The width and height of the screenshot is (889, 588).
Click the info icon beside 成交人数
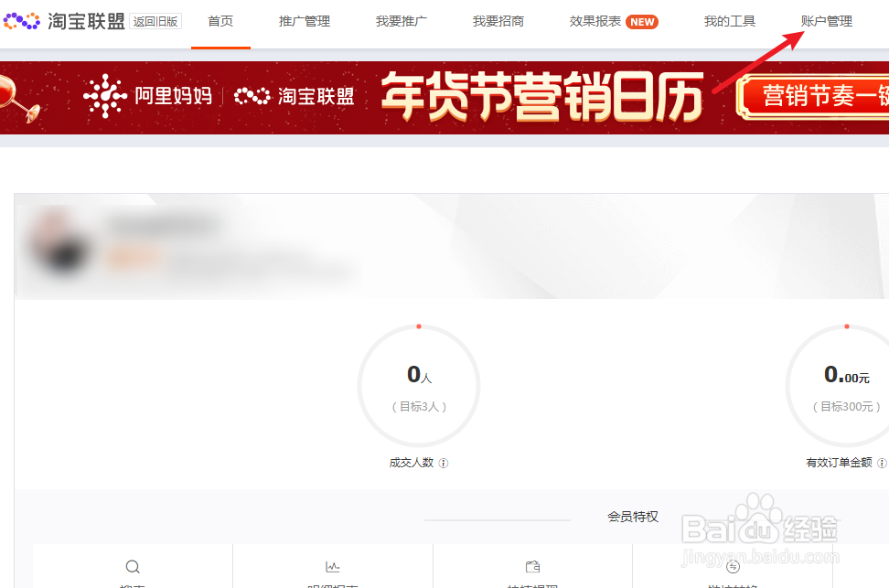click(x=444, y=463)
